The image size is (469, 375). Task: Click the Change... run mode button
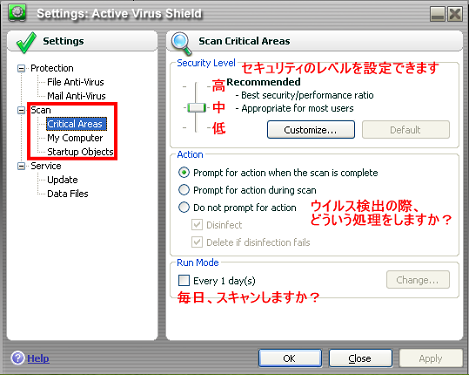[x=418, y=280]
